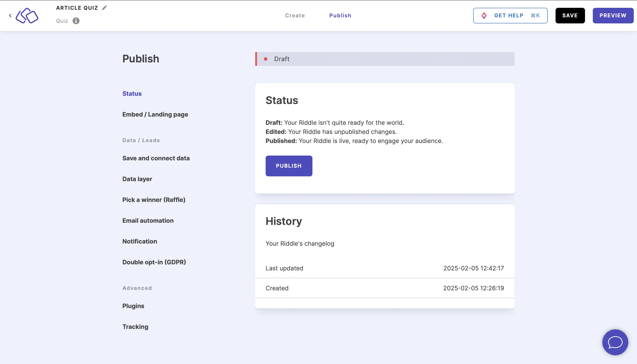Select the Create tab in top navigation
This screenshot has width=637, height=364.
click(295, 15)
